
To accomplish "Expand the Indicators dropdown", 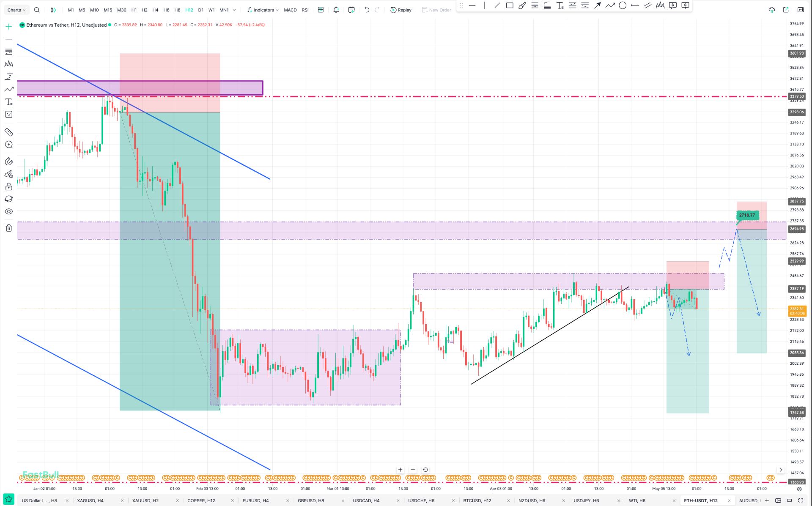I will click(x=263, y=10).
